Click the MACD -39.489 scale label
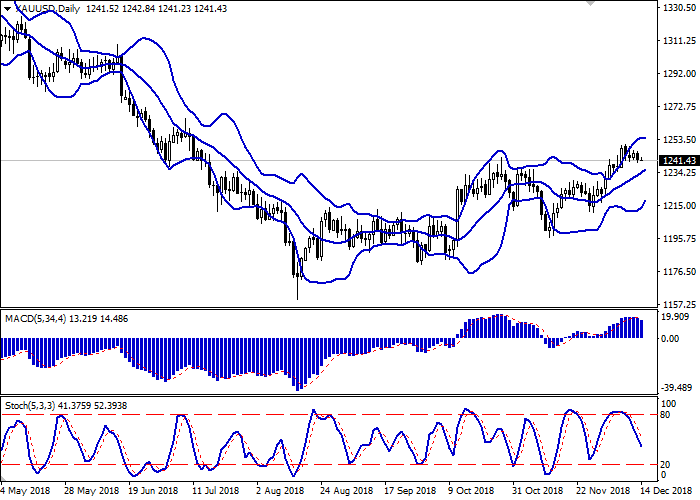The width and height of the screenshot is (700, 500). [x=675, y=386]
